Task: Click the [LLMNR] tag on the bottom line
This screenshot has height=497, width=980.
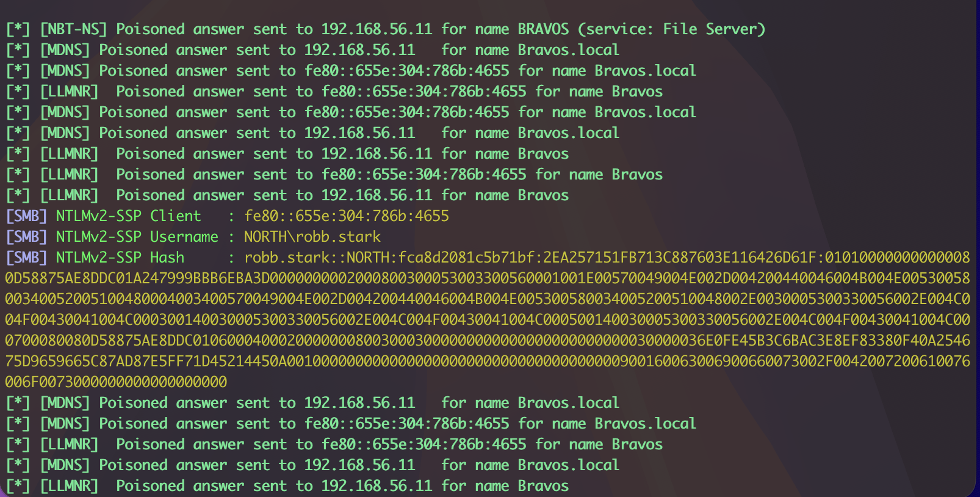Action: pyautogui.click(x=69, y=486)
